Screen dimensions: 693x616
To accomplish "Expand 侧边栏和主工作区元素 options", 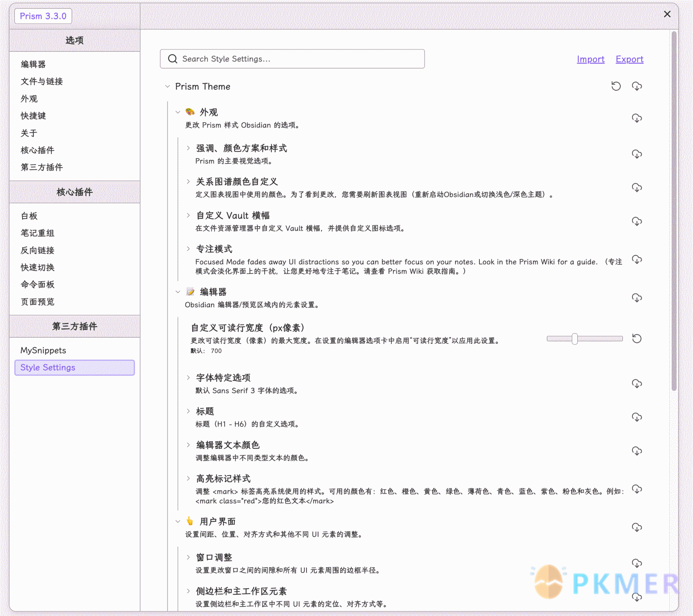I will 188,591.
